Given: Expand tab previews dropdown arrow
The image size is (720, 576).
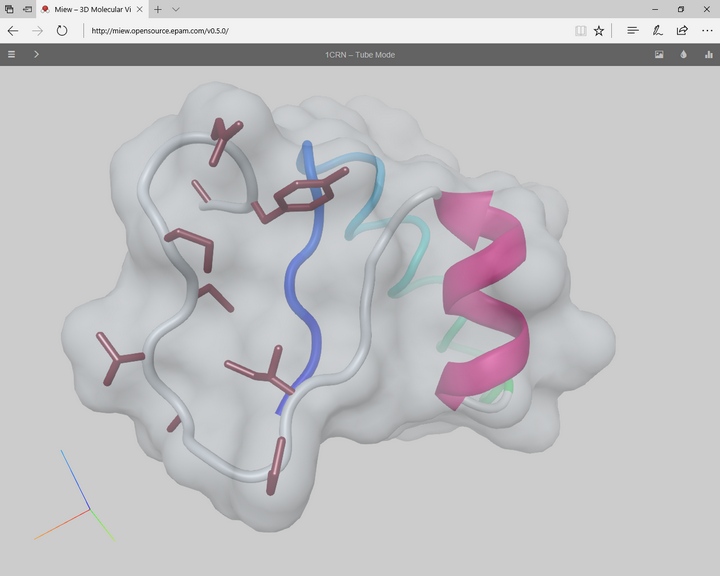Looking at the screenshot, I should (176, 9).
